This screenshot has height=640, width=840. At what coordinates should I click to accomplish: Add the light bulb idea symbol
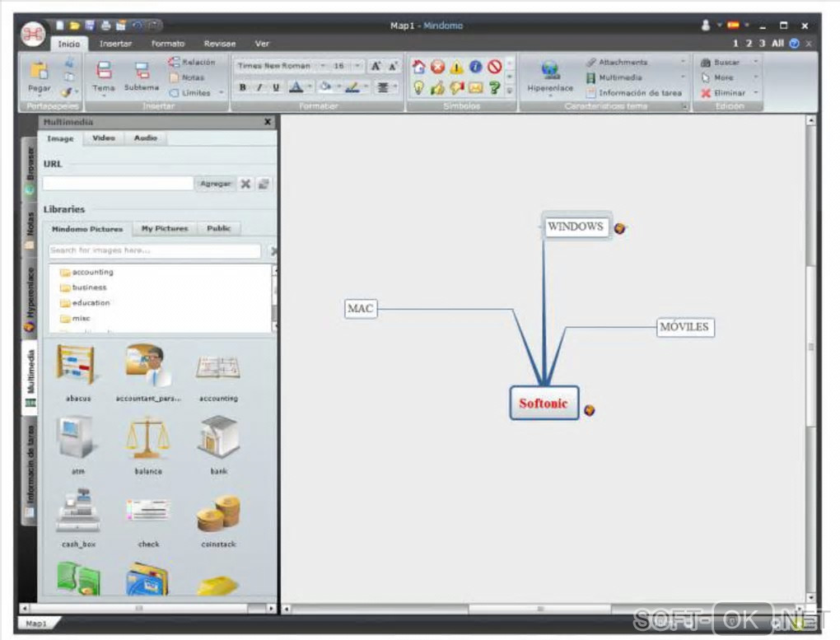pos(418,87)
